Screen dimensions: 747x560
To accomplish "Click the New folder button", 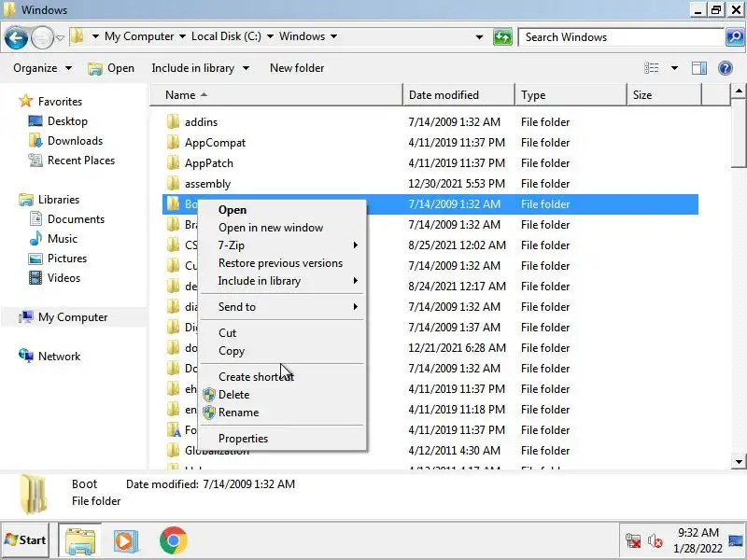I will click(297, 68).
